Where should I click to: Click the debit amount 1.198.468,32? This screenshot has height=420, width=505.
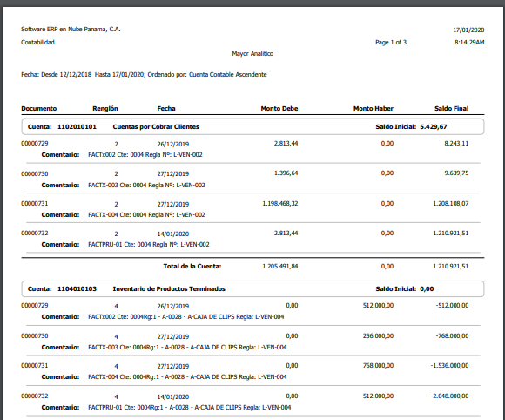[279, 203]
